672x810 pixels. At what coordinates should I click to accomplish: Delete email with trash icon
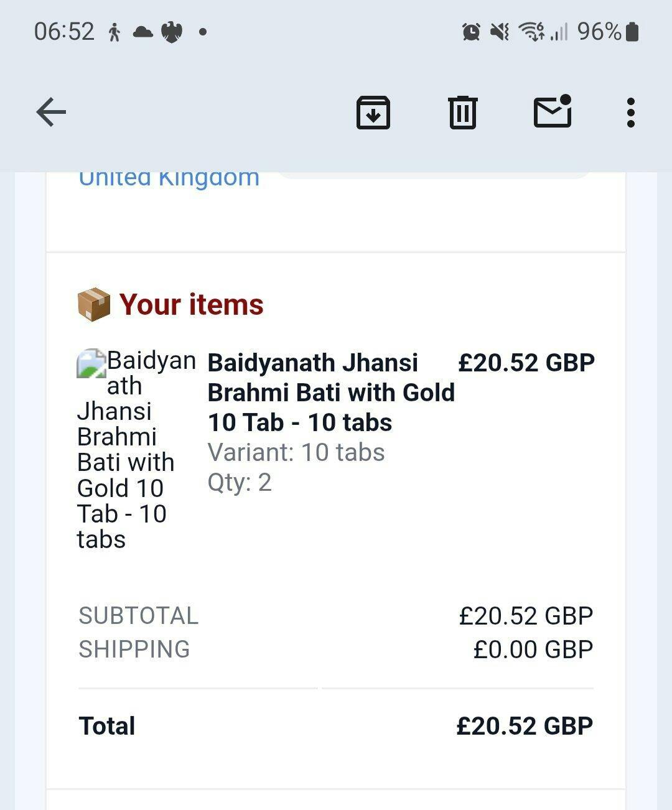462,113
